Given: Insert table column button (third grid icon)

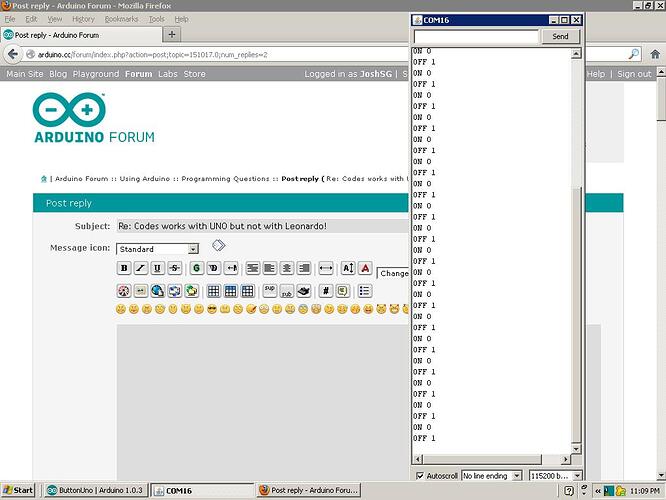Looking at the screenshot, I should (248, 291).
